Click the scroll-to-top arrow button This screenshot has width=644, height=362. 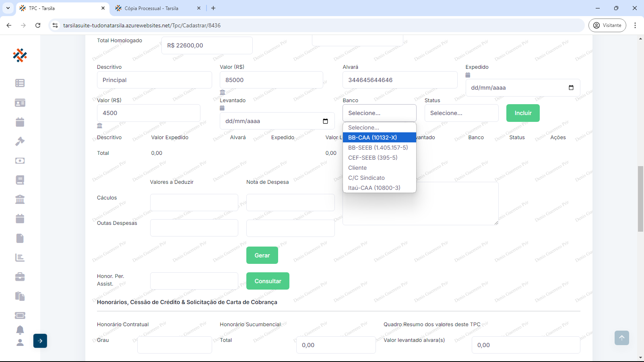pos(621,338)
